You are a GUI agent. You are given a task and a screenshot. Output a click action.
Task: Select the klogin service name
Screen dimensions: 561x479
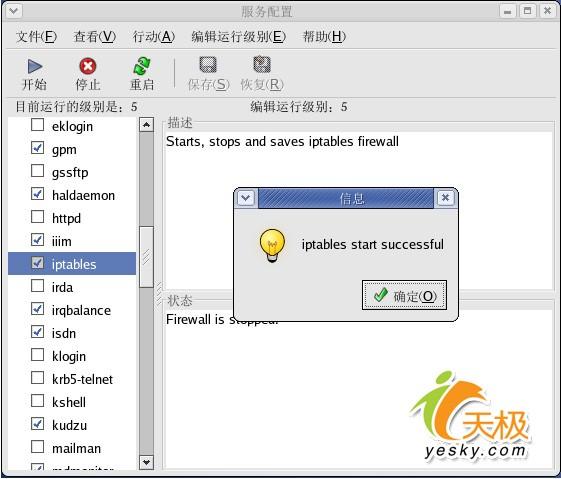pyautogui.click(x=69, y=357)
